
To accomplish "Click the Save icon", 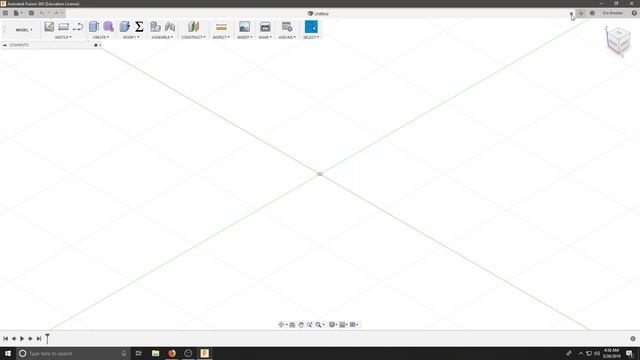I will pyautogui.click(x=31, y=13).
